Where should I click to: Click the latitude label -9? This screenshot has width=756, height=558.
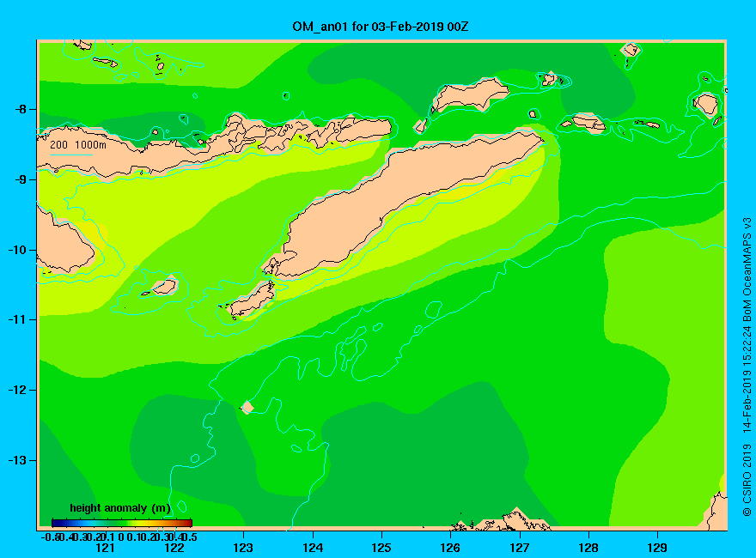pos(21,179)
